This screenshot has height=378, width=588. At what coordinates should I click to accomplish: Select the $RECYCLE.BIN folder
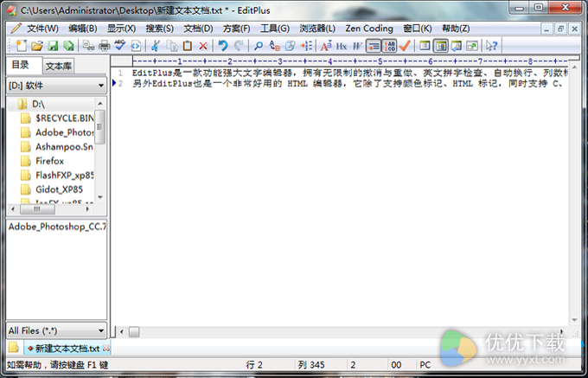click(x=57, y=119)
